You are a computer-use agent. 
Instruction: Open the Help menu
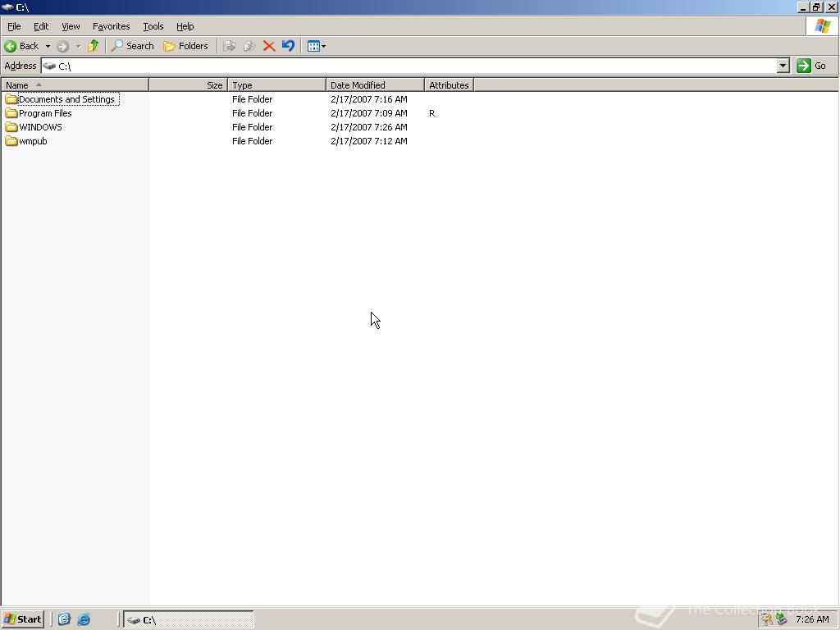[185, 26]
